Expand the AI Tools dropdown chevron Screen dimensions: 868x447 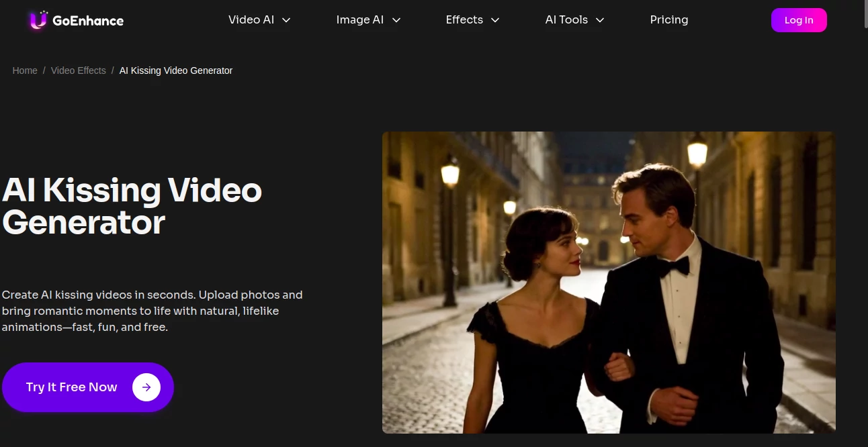click(x=599, y=20)
